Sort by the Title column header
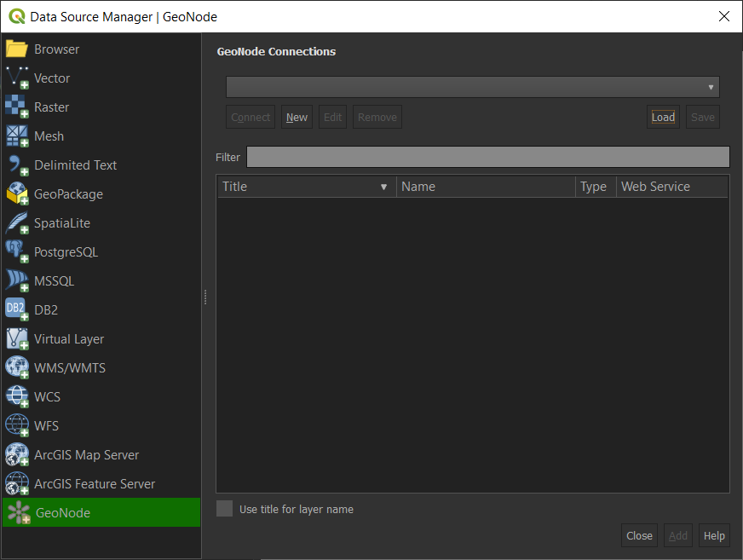 tap(307, 186)
